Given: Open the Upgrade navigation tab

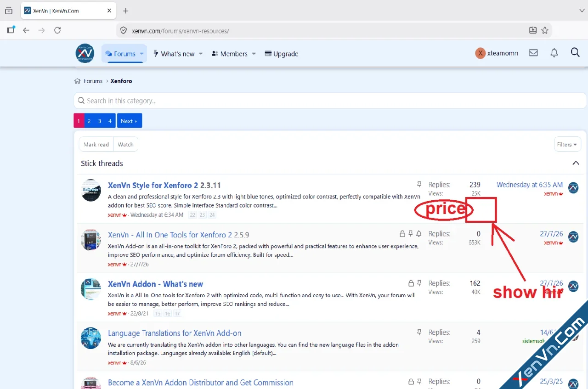Looking at the screenshot, I should coord(282,54).
